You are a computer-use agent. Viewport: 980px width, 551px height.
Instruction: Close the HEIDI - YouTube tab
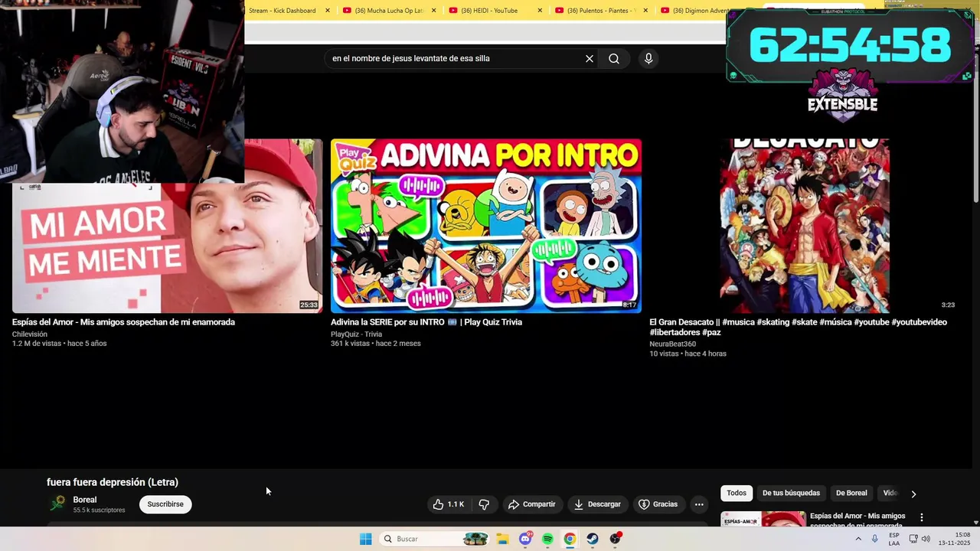coord(540,11)
